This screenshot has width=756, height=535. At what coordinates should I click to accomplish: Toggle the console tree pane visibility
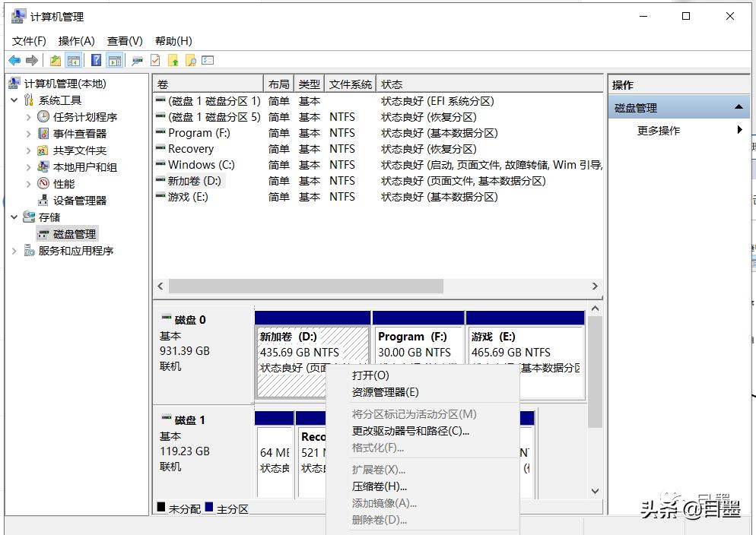click(x=75, y=60)
